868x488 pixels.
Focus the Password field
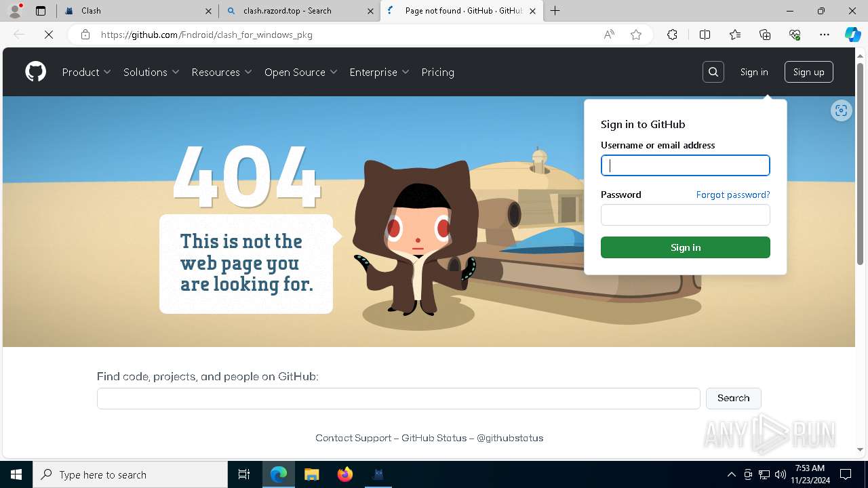(686, 215)
